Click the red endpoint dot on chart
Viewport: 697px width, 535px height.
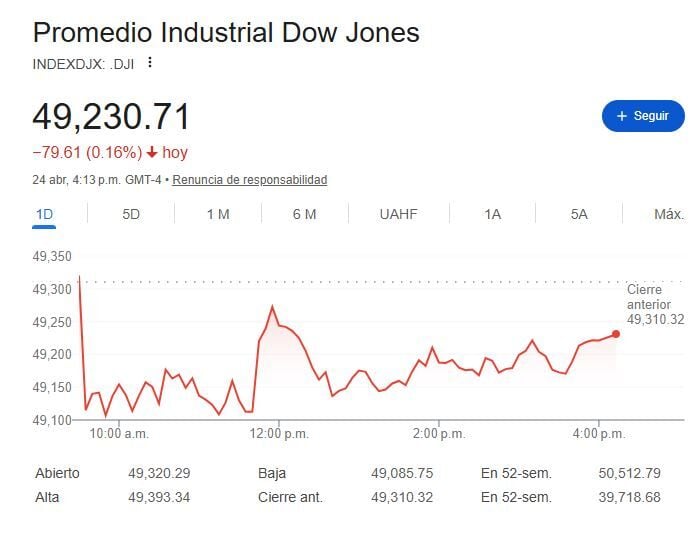[x=616, y=334]
